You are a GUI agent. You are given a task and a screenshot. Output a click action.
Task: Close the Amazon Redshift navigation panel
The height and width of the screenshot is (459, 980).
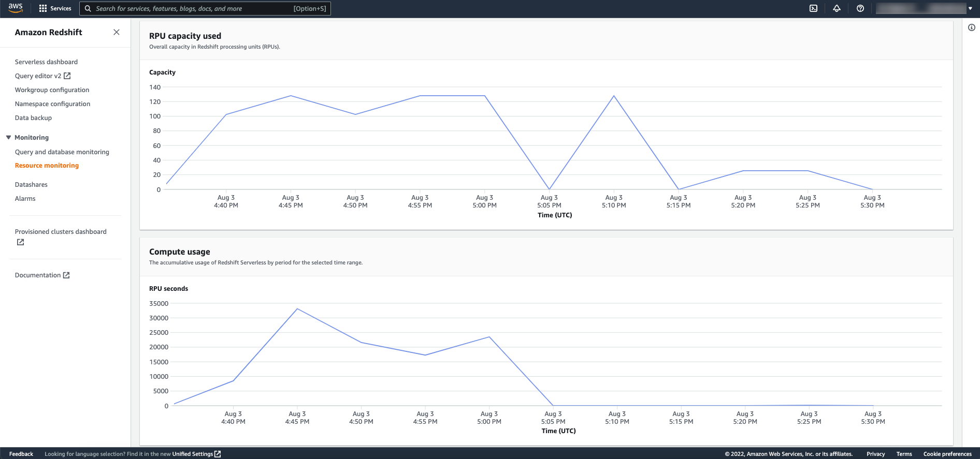click(x=117, y=32)
